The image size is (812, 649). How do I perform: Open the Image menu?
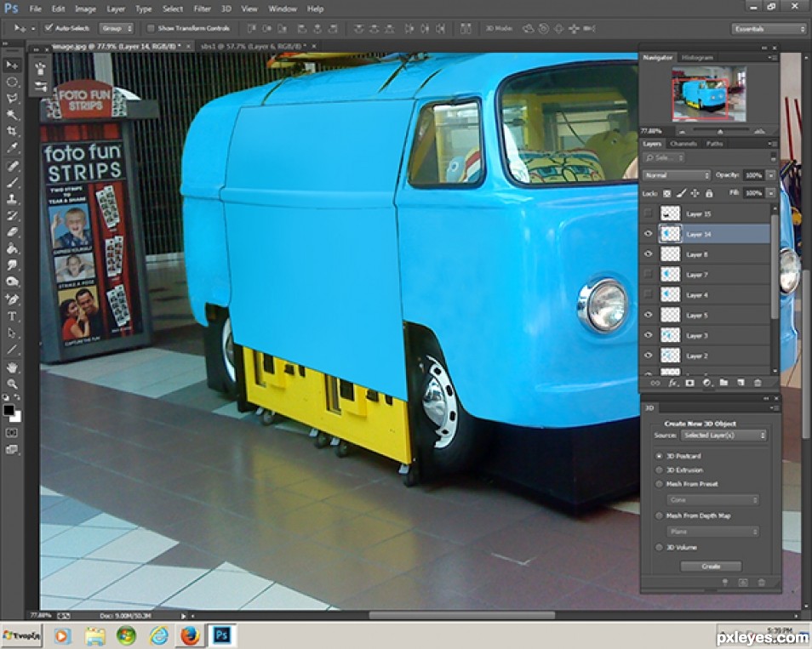click(85, 9)
